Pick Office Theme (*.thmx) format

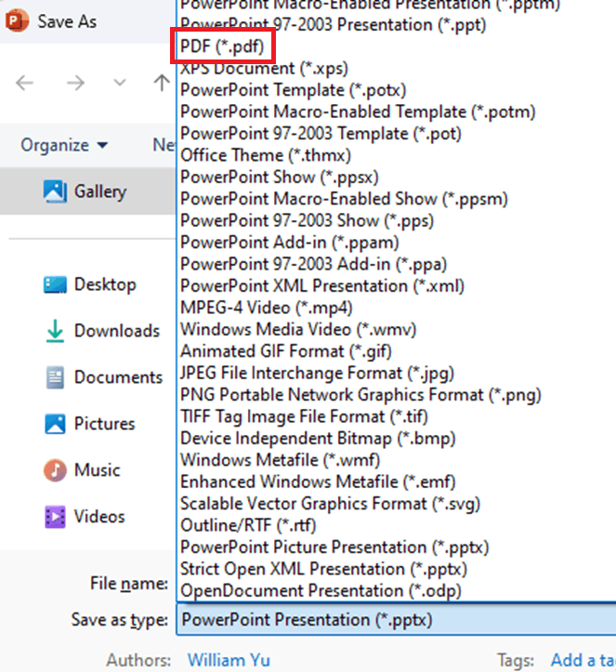tap(266, 155)
